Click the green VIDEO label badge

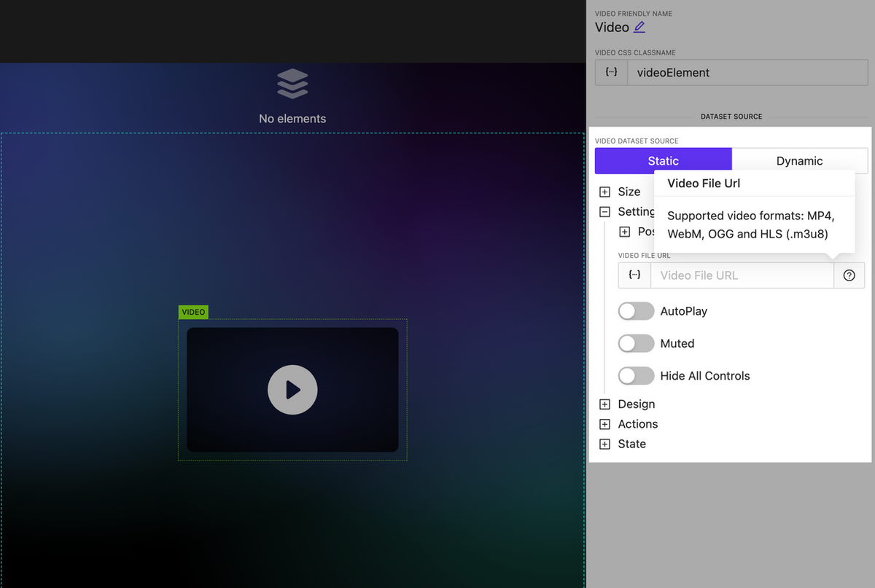click(192, 312)
